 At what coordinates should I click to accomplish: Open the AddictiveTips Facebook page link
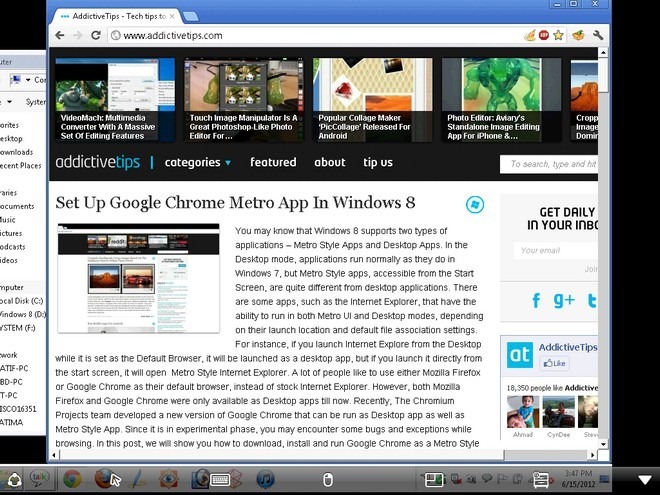coord(568,347)
